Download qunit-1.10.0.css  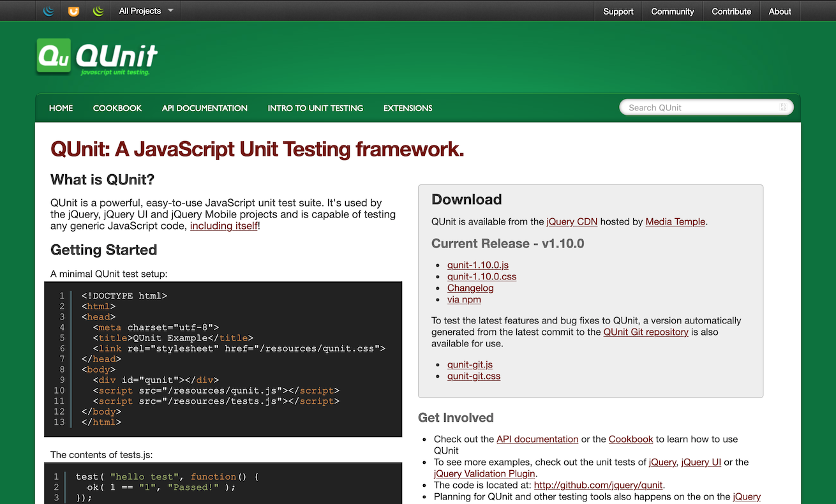pos(482,276)
